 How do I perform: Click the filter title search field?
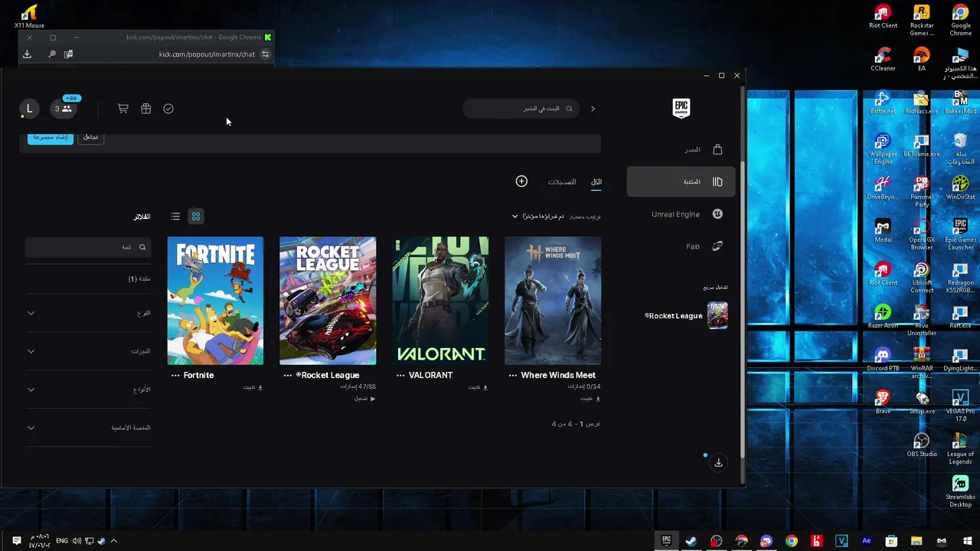[x=88, y=247]
